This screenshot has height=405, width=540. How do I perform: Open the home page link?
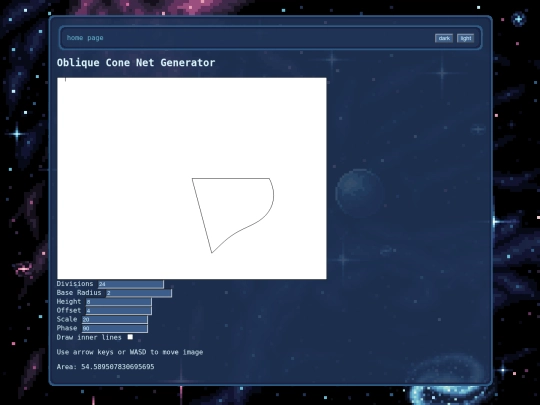click(x=85, y=38)
